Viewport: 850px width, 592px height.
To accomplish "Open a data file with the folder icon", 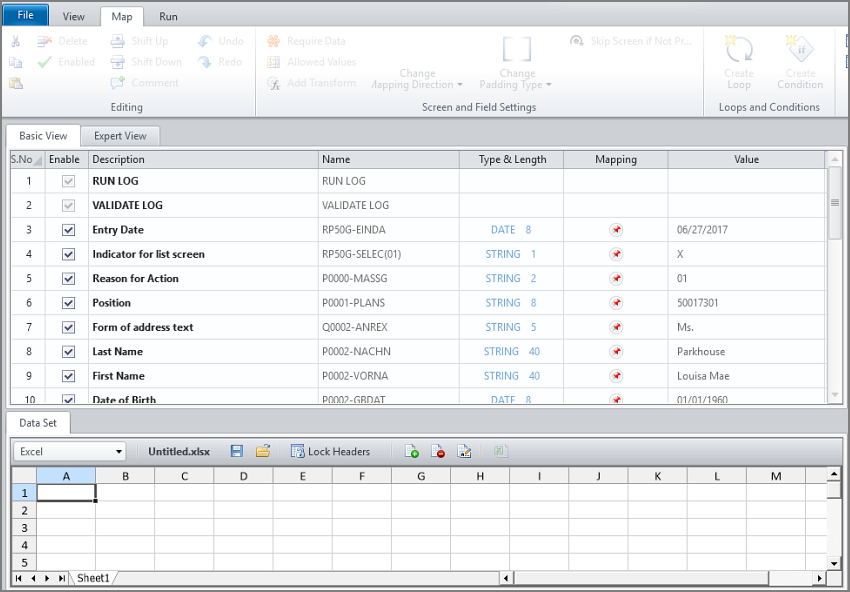I will [263, 451].
